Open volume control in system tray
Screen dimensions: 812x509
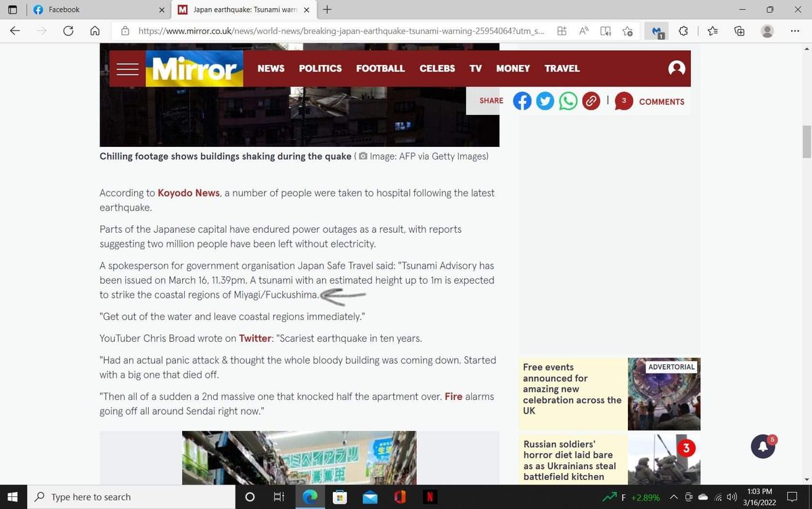tap(731, 497)
